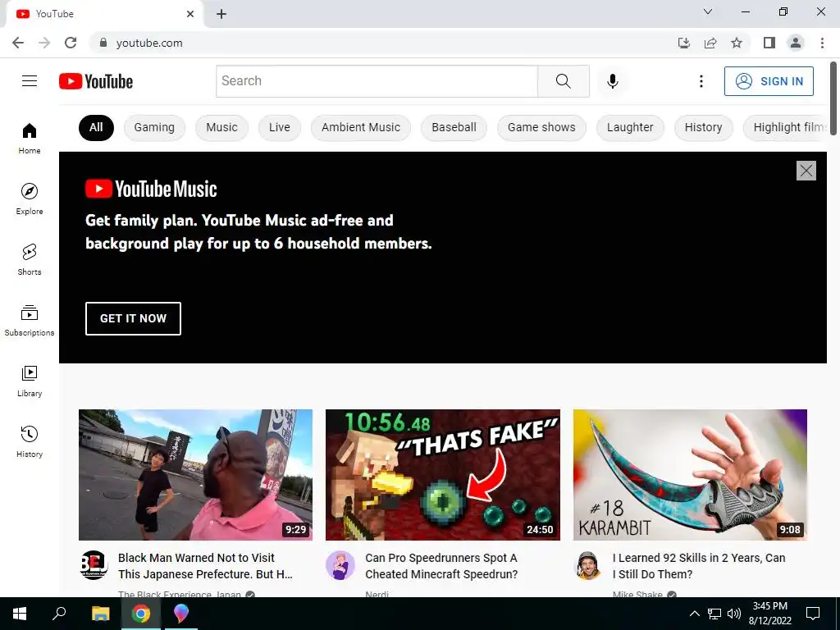Screen dimensions: 840x630
Task: Click into the Search input field
Action: (x=377, y=81)
